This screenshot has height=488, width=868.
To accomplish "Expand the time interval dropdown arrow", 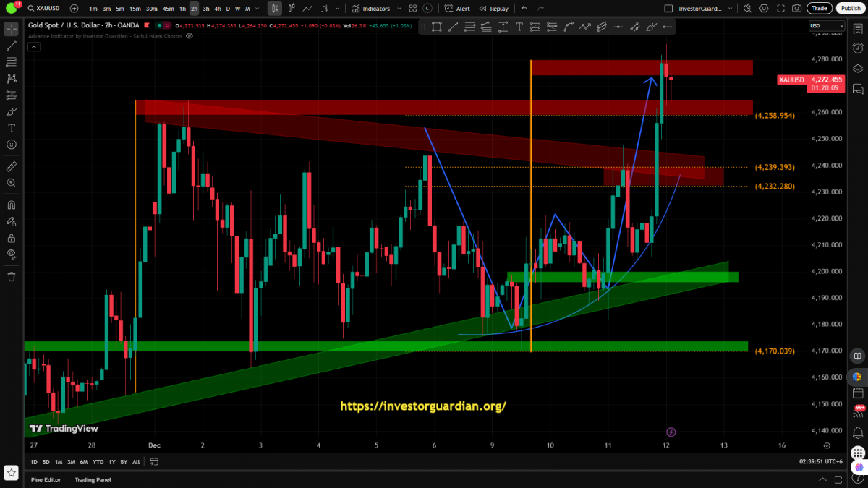I will pyautogui.click(x=258, y=9).
